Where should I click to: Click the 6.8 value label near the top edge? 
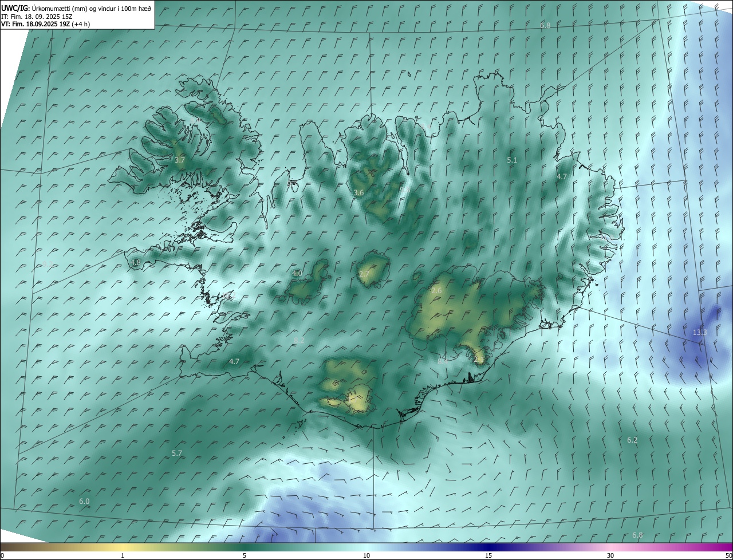545,26
